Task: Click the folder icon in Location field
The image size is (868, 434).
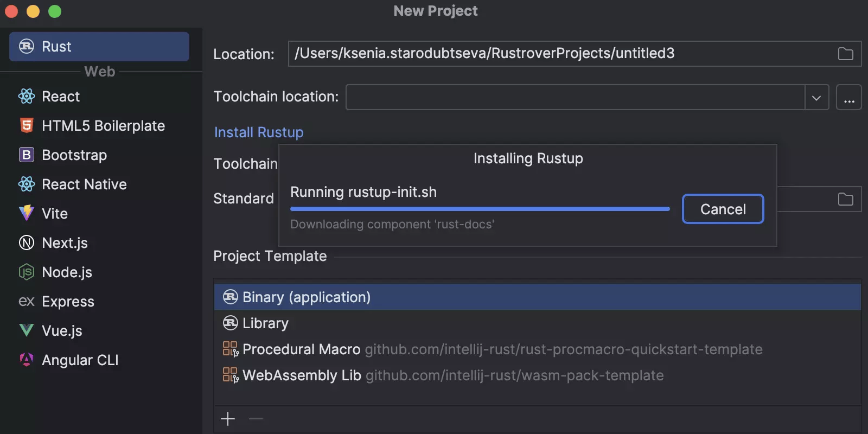Action: (845, 54)
